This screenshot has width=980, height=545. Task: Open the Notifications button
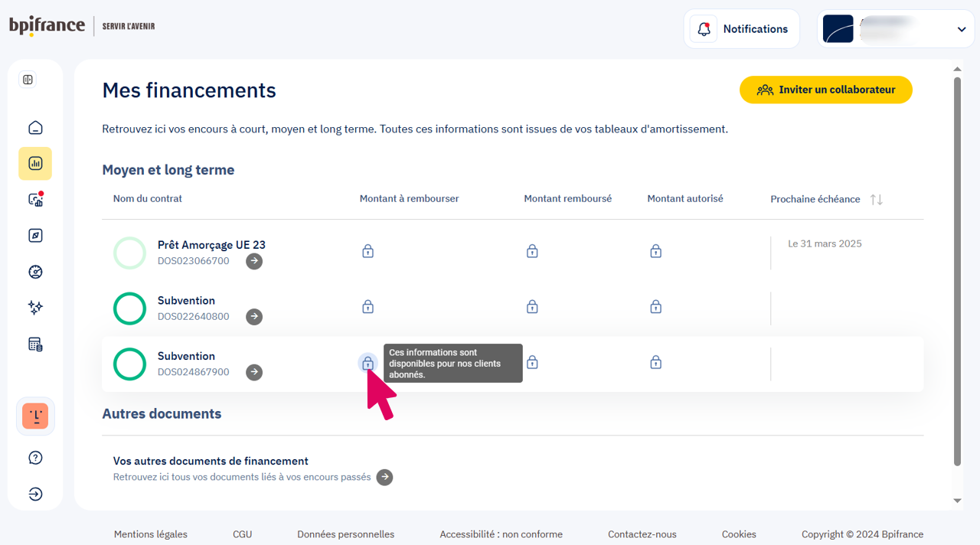741,29
